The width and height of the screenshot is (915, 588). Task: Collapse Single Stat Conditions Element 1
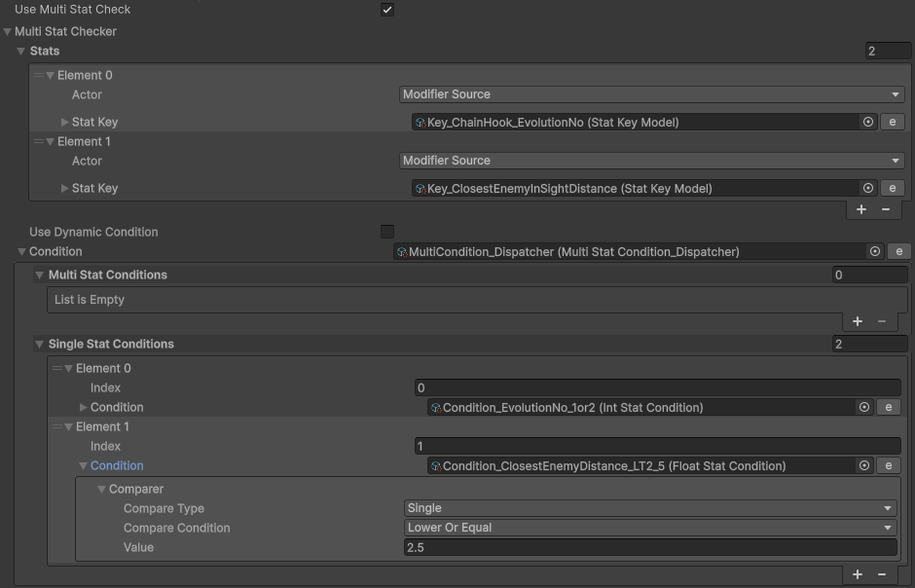[69, 426]
